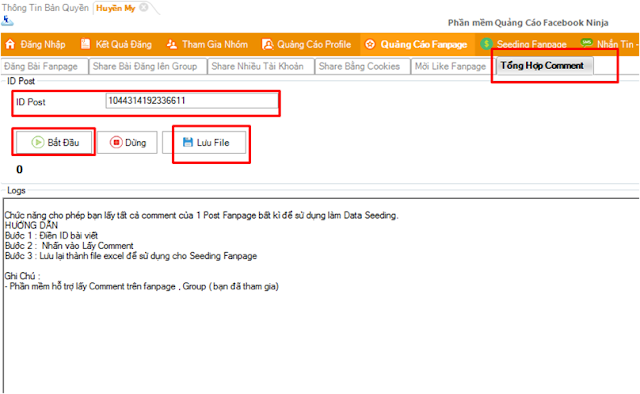640x394 pixels.
Task: Click the document icon beside Kết Quả Đăng
Action: tap(85, 44)
